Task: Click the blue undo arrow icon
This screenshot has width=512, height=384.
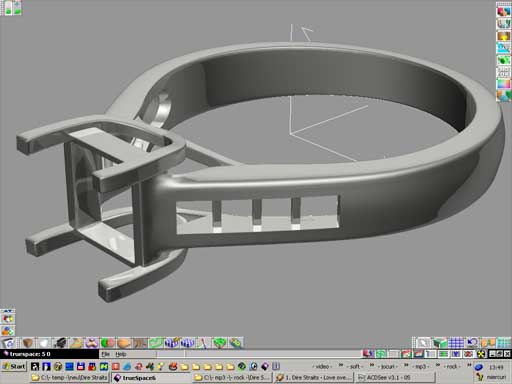Action: tap(472, 343)
